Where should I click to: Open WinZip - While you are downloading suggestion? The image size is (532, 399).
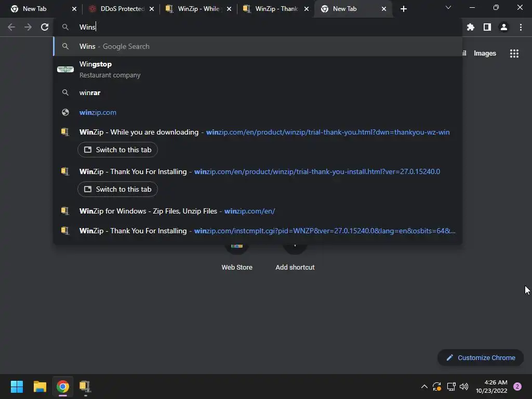258,132
